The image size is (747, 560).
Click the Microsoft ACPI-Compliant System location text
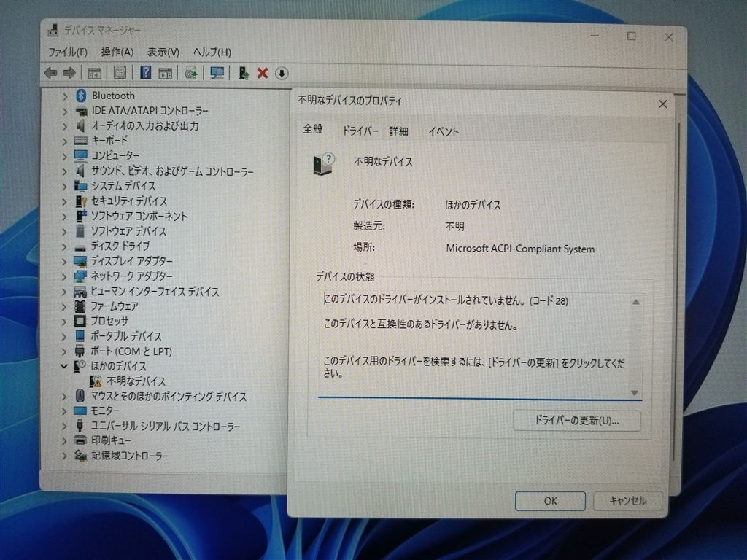pos(520,249)
